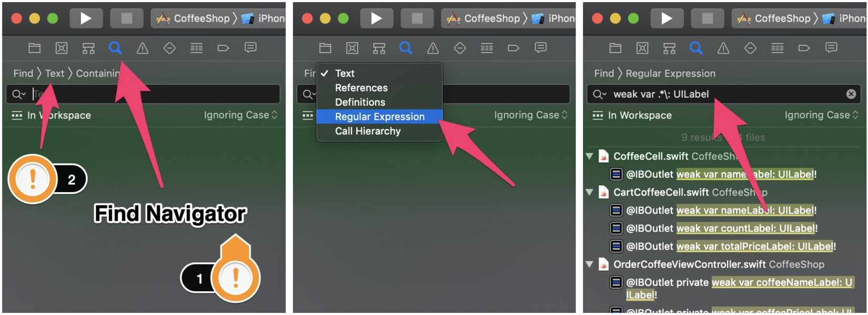868x315 pixels.
Task: Open Report navigator icon in right panel
Action: tap(832, 48)
